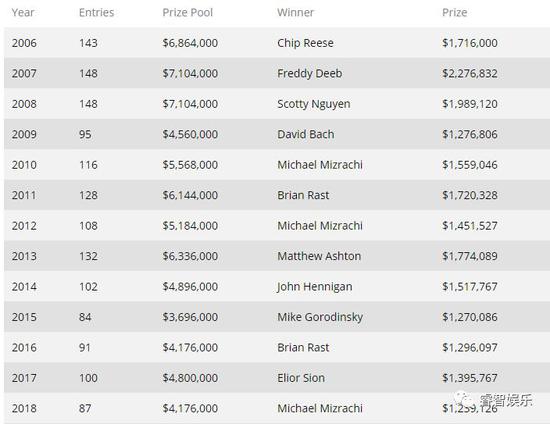Select winner name John Hennigan
This screenshot has width=550, height=424.
point(314,287)
